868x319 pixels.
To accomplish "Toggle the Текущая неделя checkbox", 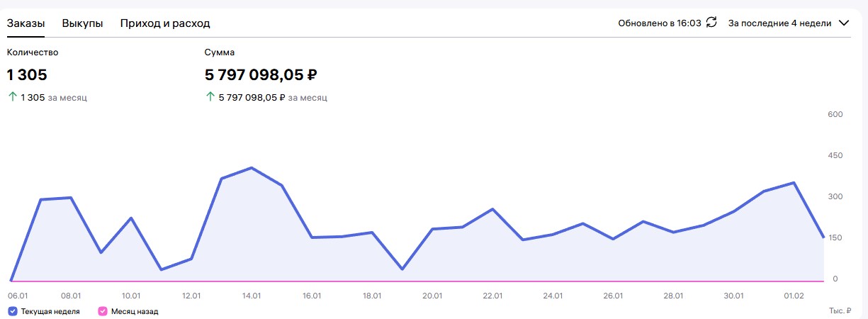I will (13, 311).
